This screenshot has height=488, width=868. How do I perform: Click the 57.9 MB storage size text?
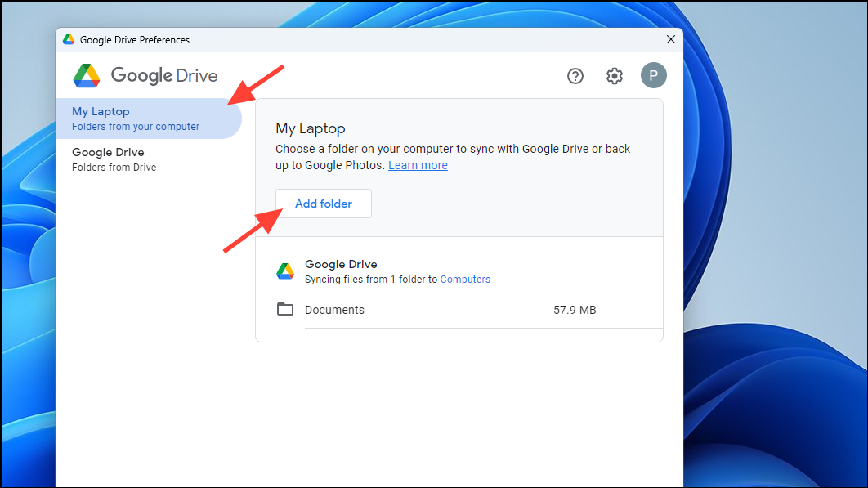(575, 309)
